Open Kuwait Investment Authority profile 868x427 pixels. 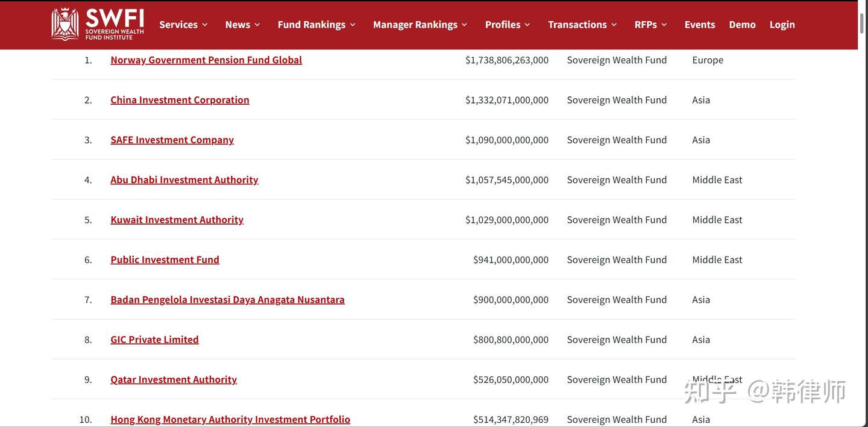(x=177, y=219)
